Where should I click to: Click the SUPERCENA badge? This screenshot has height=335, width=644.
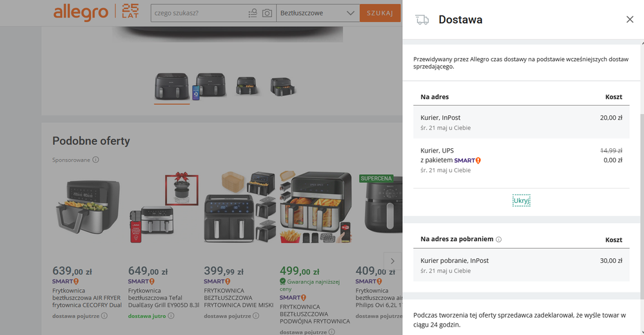376,178
